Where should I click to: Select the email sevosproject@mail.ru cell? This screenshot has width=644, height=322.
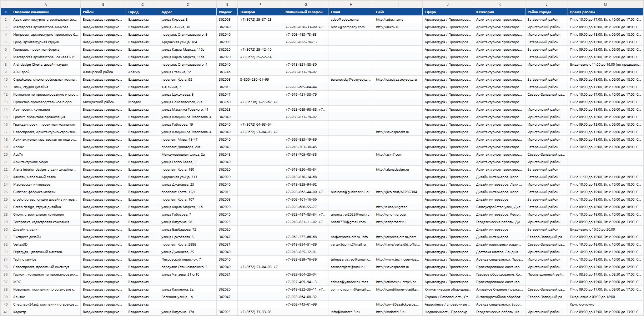(x=351, y=267)
